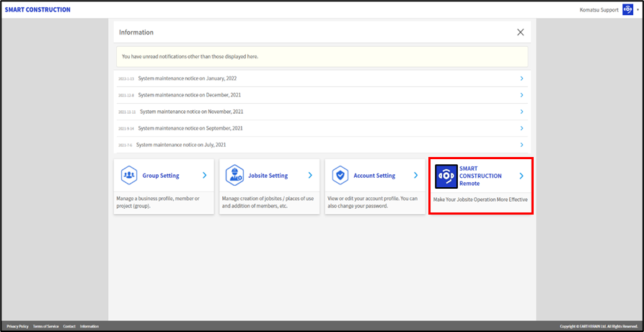The height and width of the screenshot is (332, 644).
Task: Click the Account Setting shield icon
Action: [x=340, y=175]
